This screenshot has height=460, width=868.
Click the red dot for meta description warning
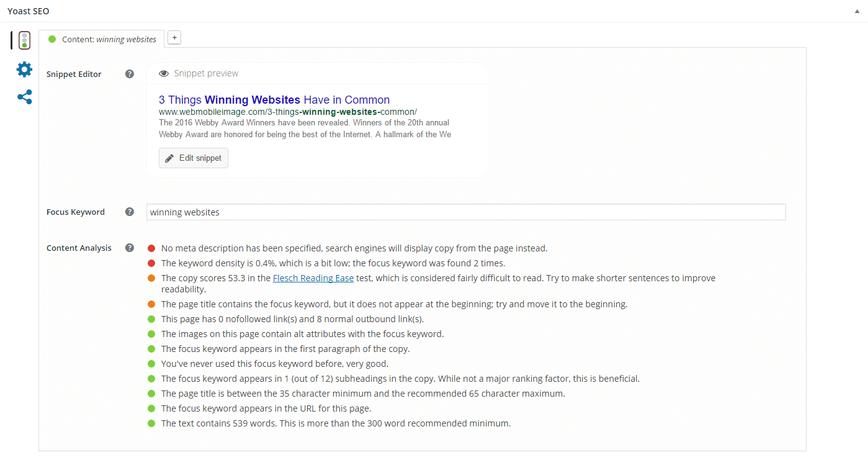pyautogui.click(x=151, y=248)
